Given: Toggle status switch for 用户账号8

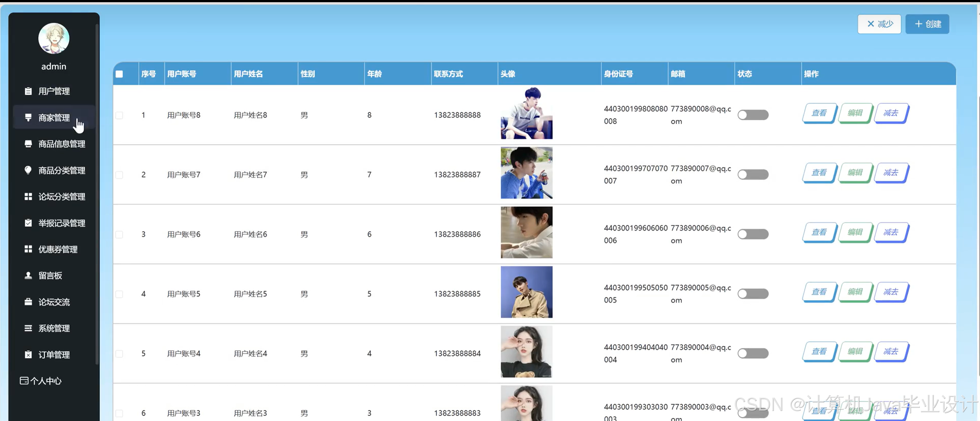Looking at the screenshot, I should 753,115.
